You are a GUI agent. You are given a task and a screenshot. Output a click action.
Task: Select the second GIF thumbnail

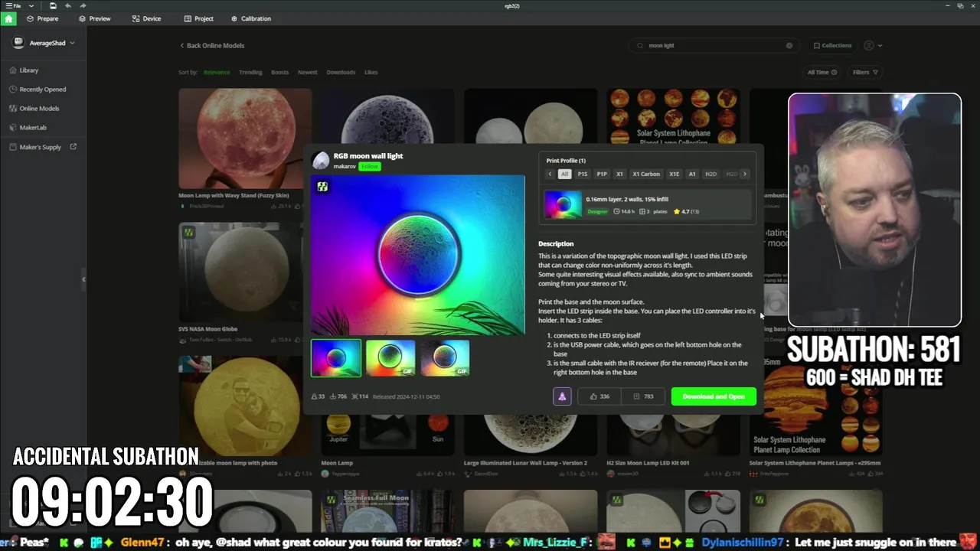point(390,358)
